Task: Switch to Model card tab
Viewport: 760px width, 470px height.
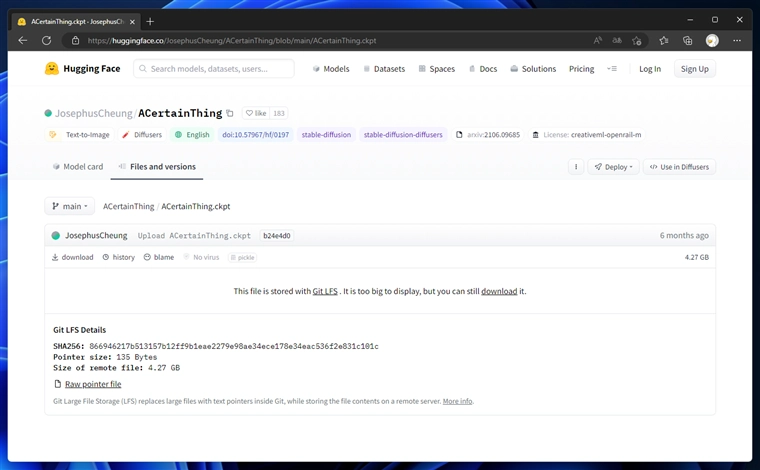Action: point(78,167)
